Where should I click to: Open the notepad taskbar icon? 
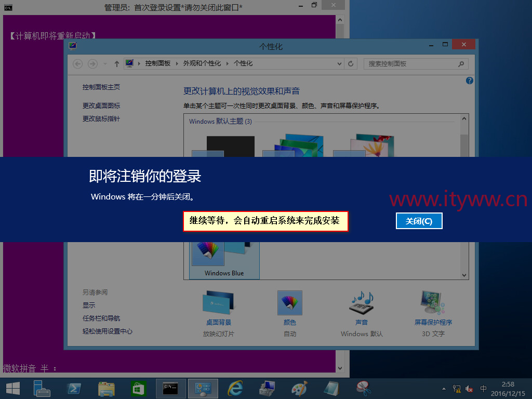tap(331, 389)
